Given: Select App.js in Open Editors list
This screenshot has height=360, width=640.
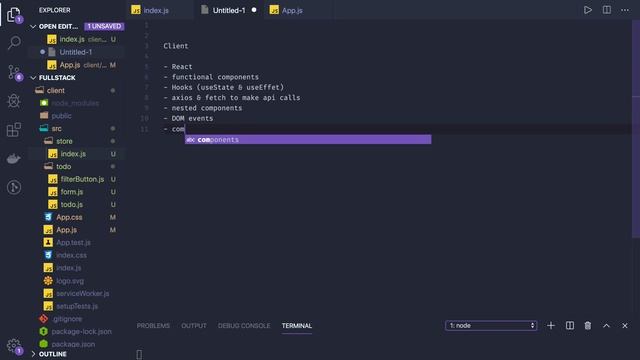Looking at the screenshot, I should 76,65.
